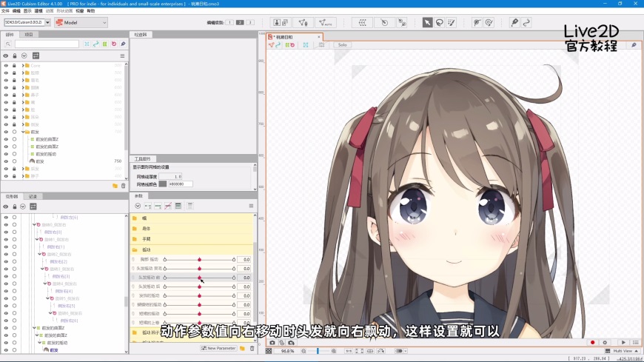Toggle visibility of the Core folder
Viewport: 644px width, 362px height.
[x=6, y=65]
